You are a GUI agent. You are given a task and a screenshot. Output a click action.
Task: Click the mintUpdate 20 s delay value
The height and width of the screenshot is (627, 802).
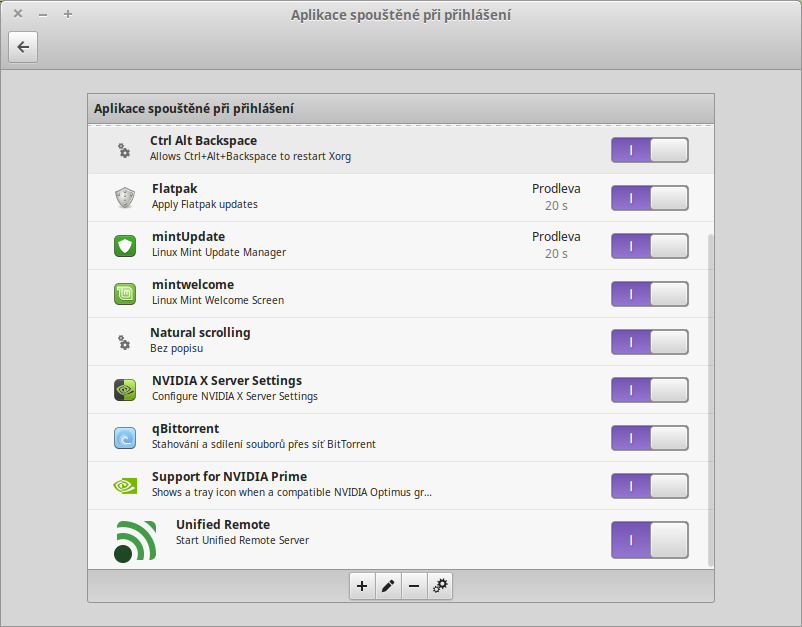point(556,254)
